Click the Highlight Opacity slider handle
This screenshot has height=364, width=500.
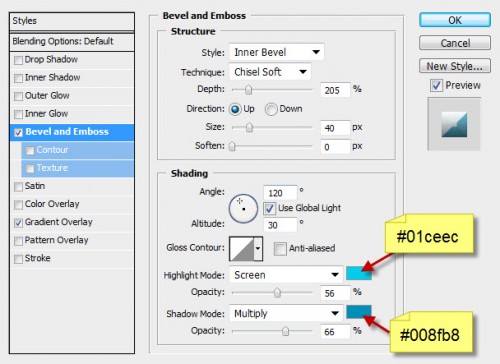pyautogui.click(x=277, y=293)
